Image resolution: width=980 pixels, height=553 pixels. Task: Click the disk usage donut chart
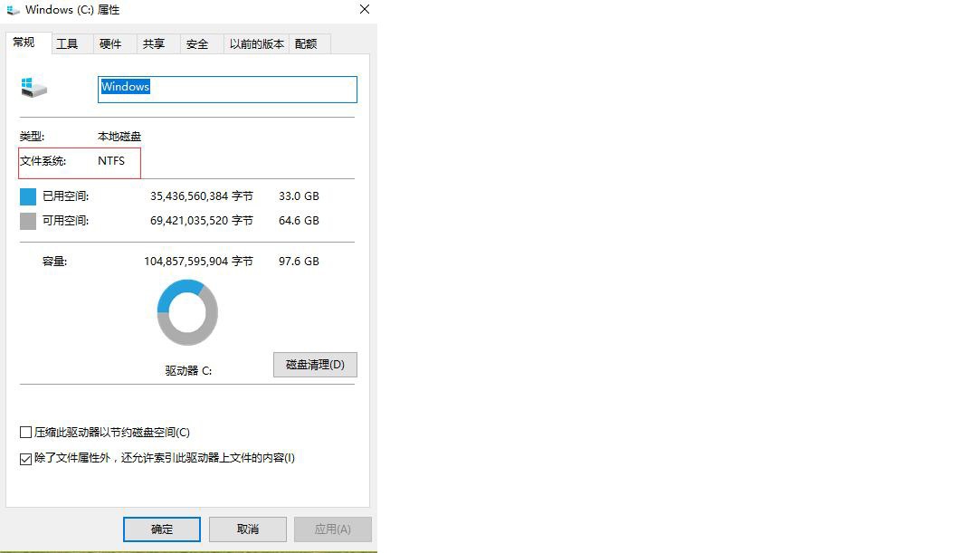187,312
